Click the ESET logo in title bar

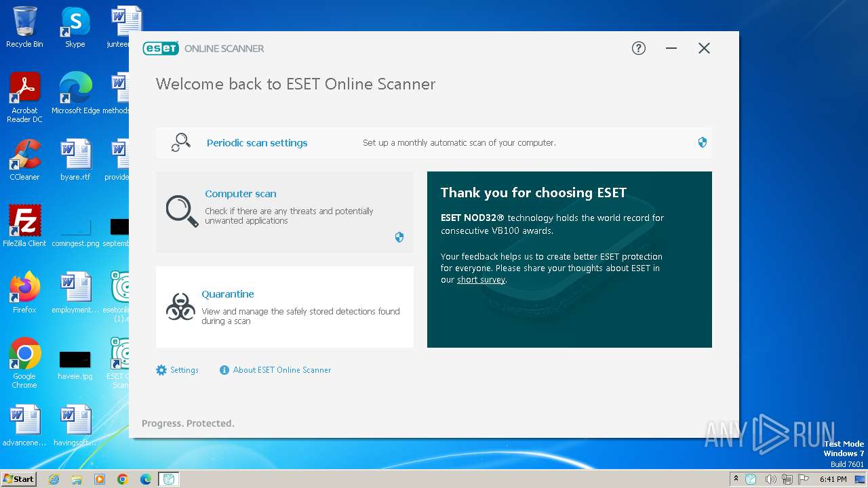point(161,48)
